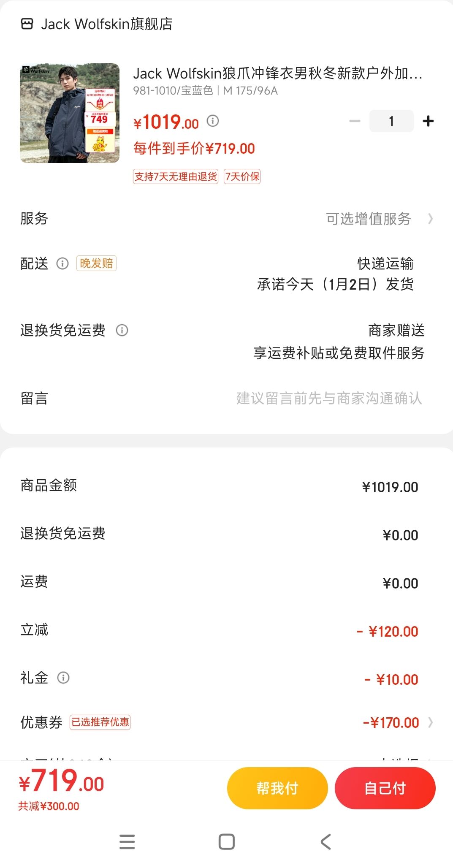
Task: Decrease quantity with the minus button
Action: [355, 121]
